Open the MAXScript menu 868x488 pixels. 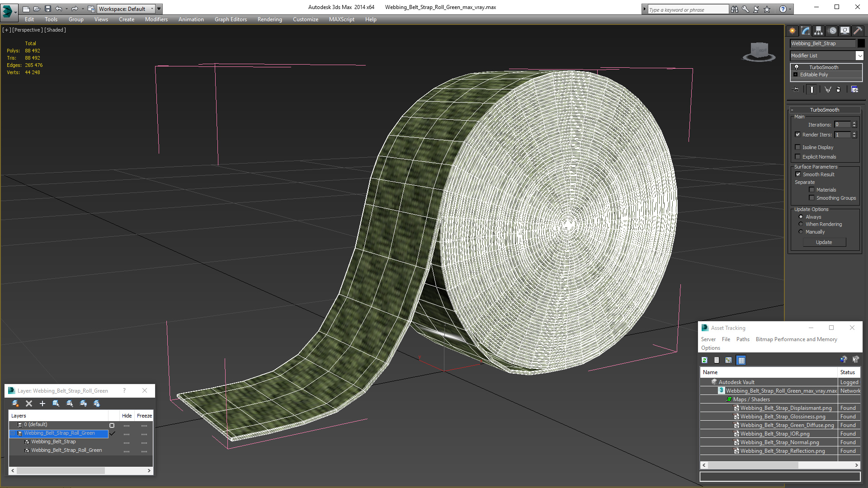click(342, 19)
